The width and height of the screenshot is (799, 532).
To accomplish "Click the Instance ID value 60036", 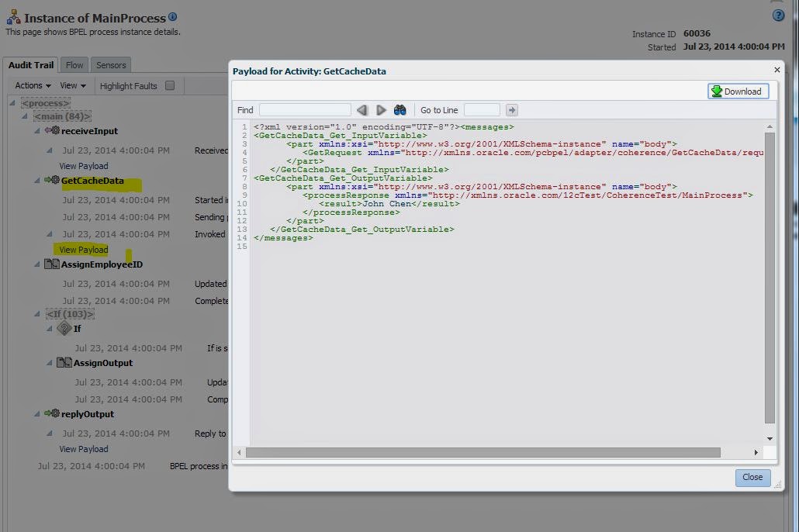I will tap(697, 33).
